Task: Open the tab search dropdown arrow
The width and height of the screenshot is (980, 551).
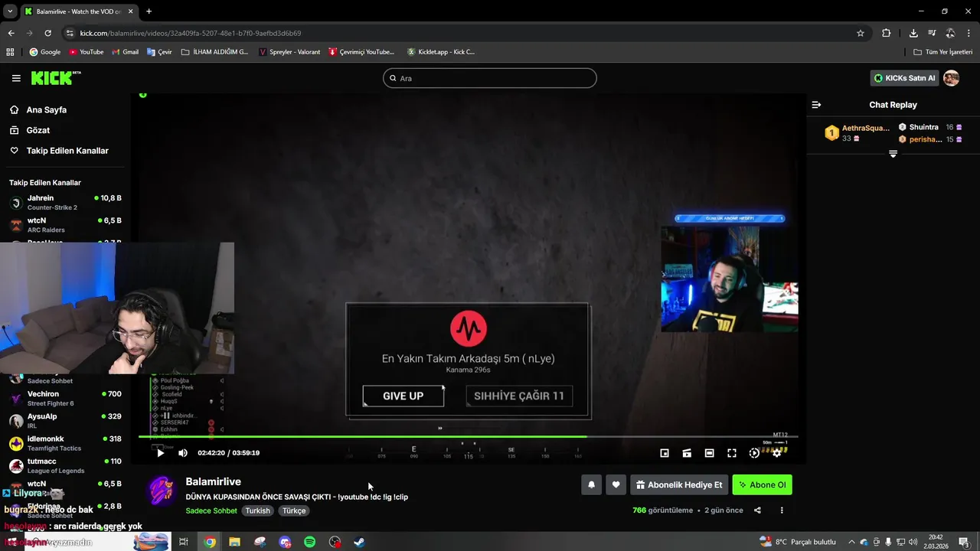Action: coord(10,11)
